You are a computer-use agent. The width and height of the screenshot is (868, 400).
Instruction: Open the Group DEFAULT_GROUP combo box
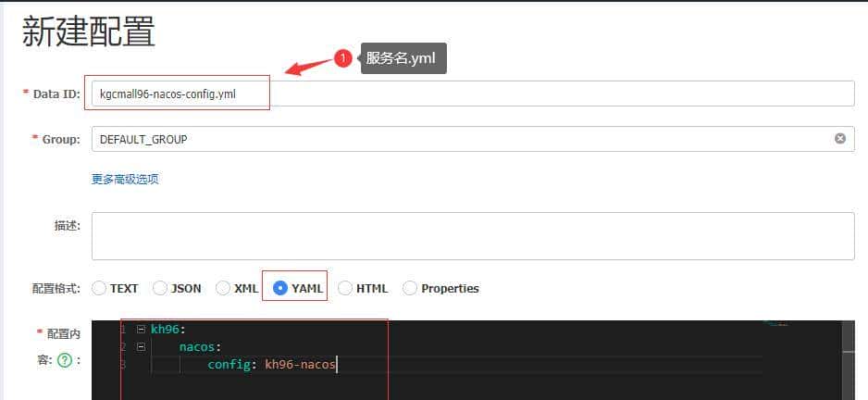463,139
